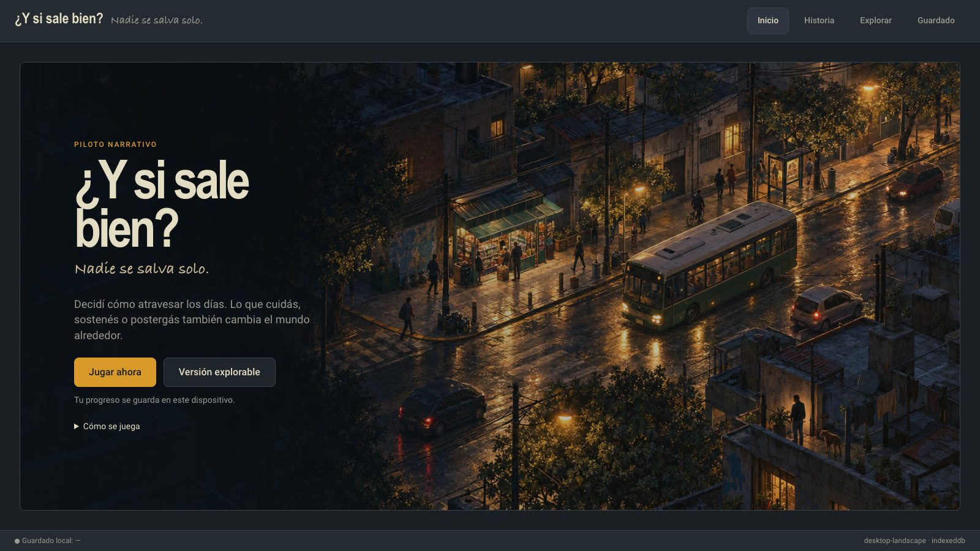Click the PILOTO NARRATIVO label
Viewport: 980px width, 551px height.
tap(115, 144)
